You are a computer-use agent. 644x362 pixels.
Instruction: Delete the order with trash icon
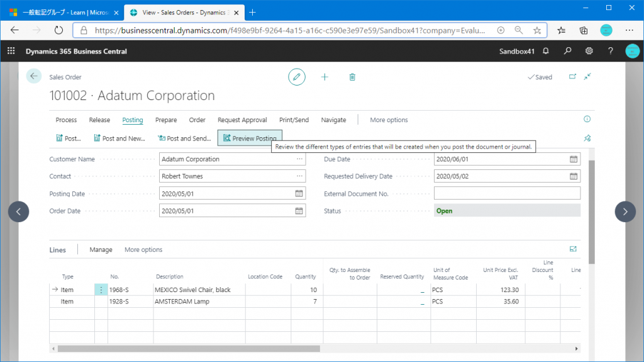tap(352, 77)
